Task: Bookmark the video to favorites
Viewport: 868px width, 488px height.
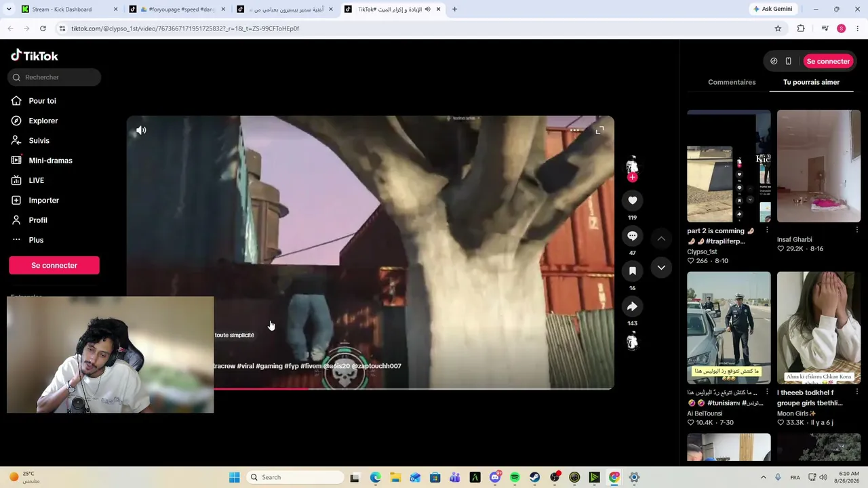Action: (632, 271)
